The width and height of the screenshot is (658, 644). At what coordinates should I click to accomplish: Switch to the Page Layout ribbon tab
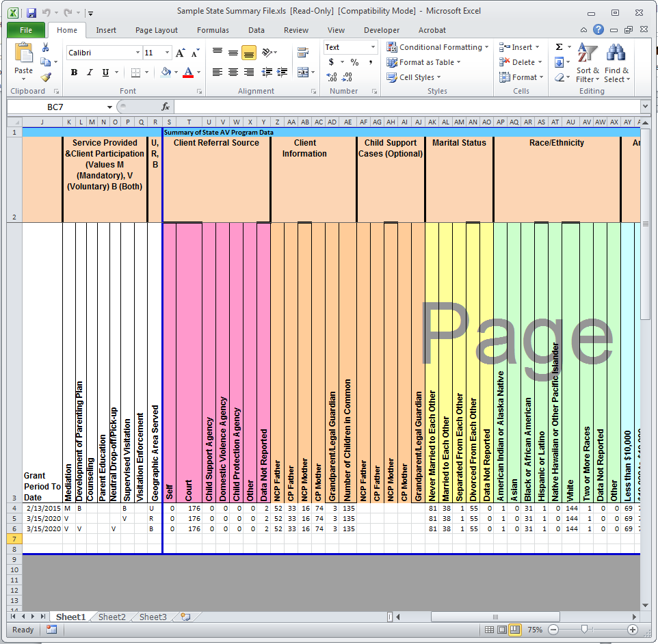pyautogui.click(x=157, y=30)
